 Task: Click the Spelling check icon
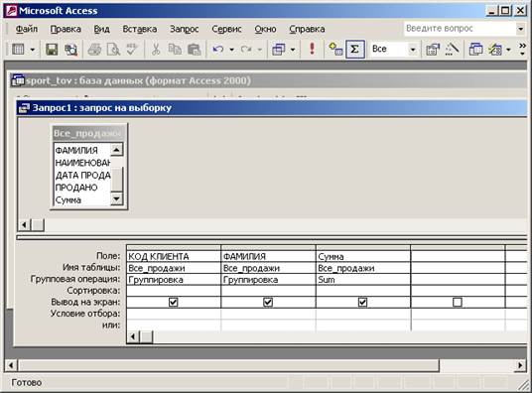tap(132, 50)
